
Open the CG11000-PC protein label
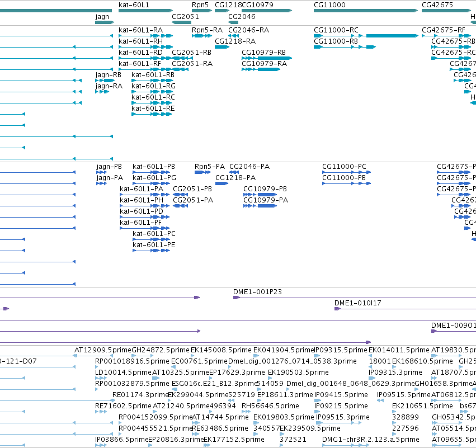point(344,167)
